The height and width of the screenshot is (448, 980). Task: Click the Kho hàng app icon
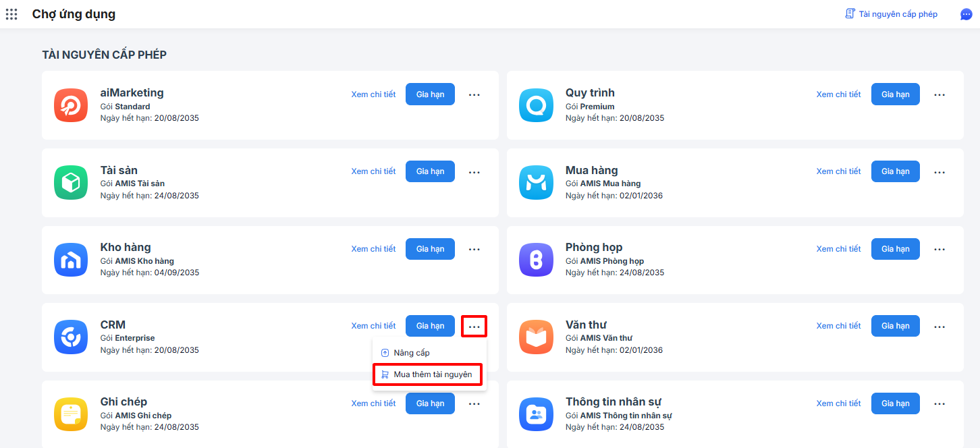pyautogui.click(x=71, y=260)
